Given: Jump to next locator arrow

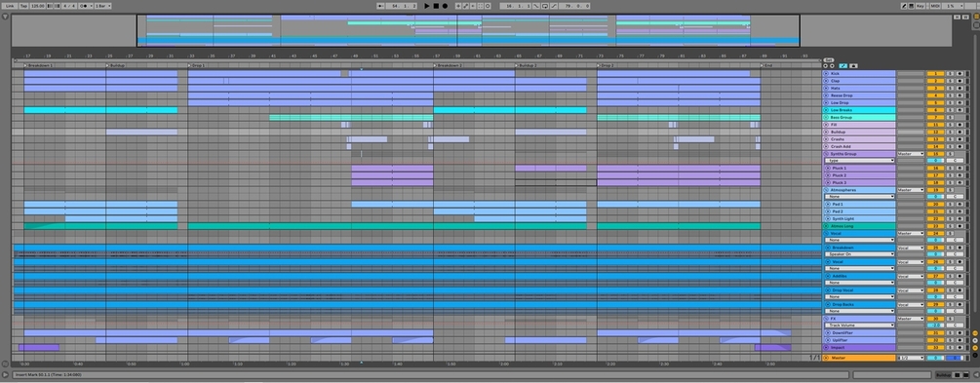Looking at the screenshot, I should pyautogui.click(x=832, y=65).
